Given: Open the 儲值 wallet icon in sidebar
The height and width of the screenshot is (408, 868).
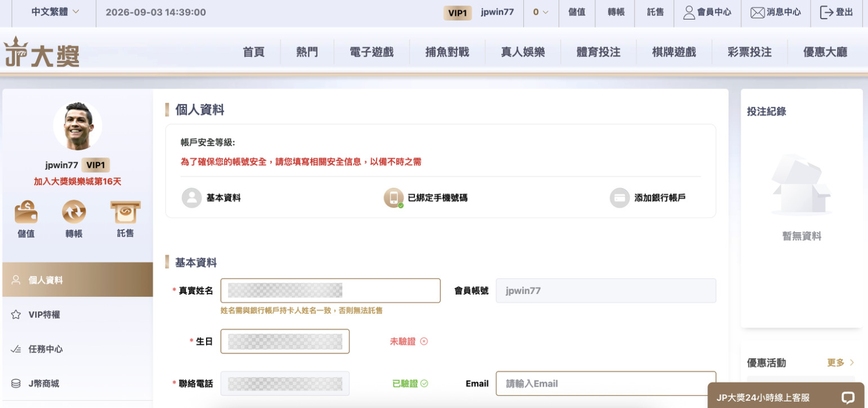Looking at the screenshot, I should (26, 212).
